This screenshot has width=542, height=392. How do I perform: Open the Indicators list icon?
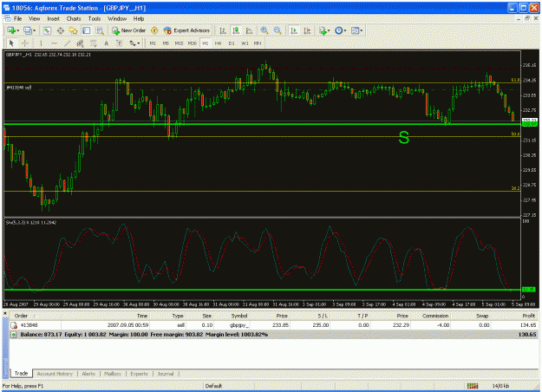pos(323,30)
